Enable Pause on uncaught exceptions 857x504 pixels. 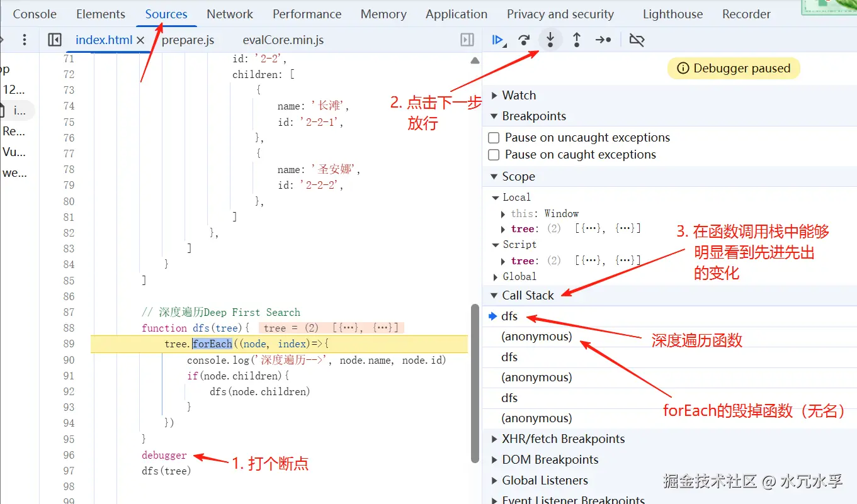click(x=494, y=138)
